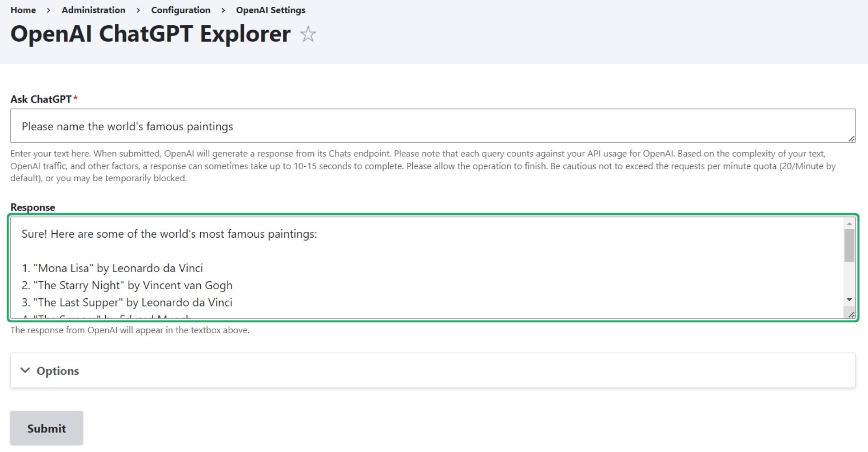This screenshot has height=452, width=868.
Task: Click inside the Response textbox
Action: tap(427, 268)
